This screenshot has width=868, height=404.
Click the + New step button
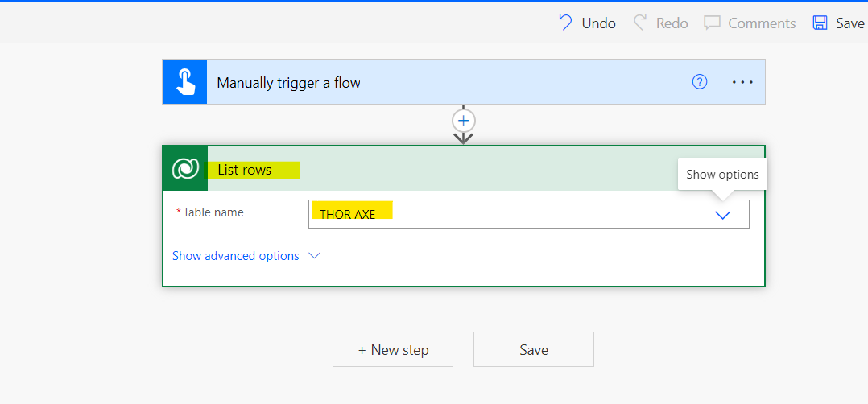point(392,349)
